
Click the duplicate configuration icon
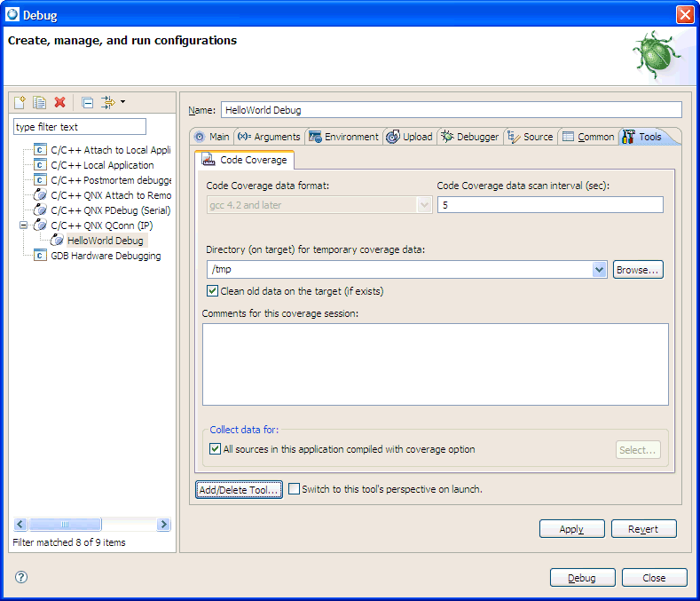40,103
